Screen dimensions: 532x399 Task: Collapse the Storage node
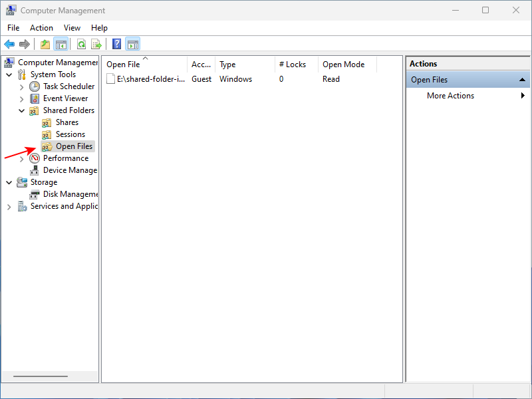pyautogui.click(x=9, y=182)
